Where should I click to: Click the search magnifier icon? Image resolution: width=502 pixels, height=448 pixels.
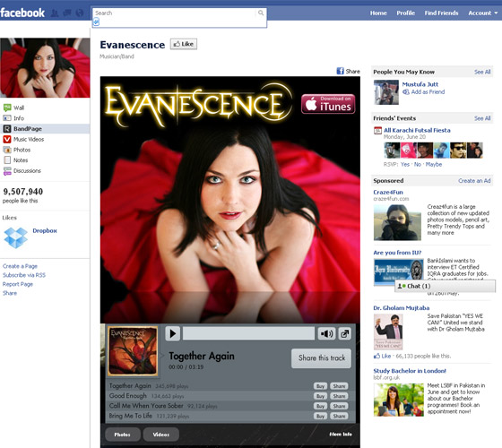[261, 13]
